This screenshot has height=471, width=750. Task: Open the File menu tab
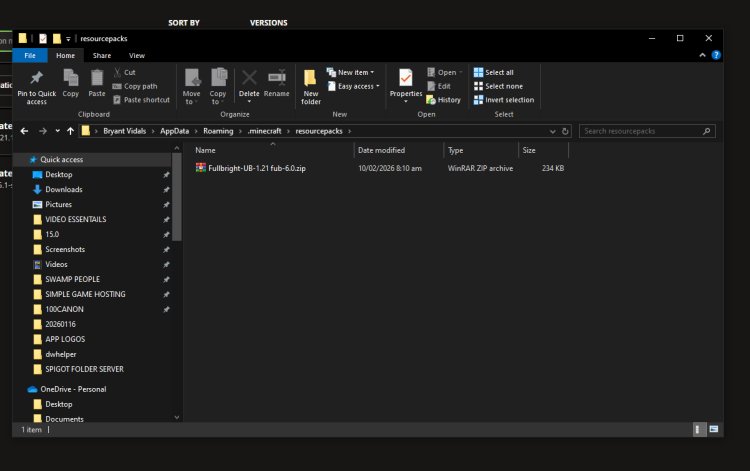click(30, 56)
